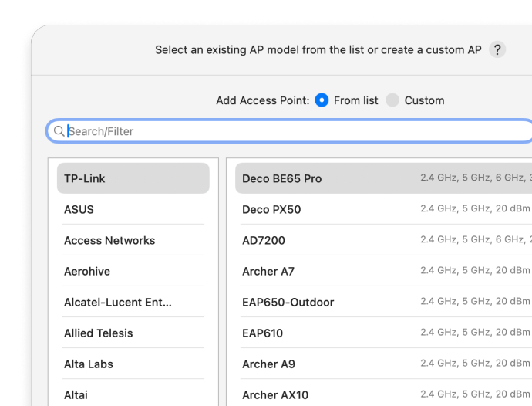The height and width of the screenshot is (406, 532).
Task: Choose AD7200 model
Action: coord(383,240)
